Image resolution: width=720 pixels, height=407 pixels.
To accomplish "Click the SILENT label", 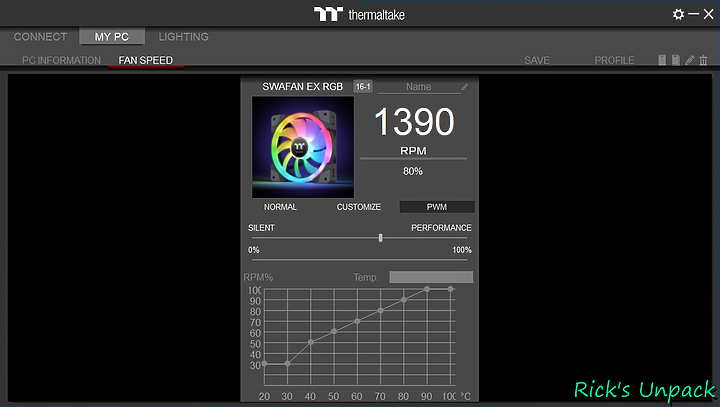I will 261,228.
